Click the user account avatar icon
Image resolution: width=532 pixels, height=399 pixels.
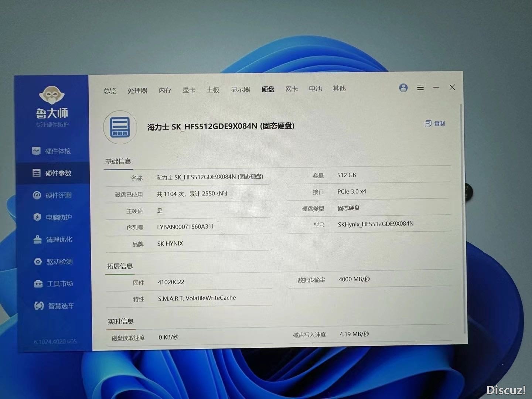pos(403,88)
